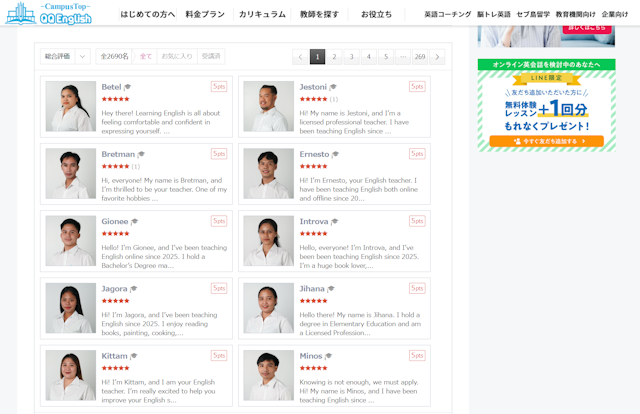640x414 pixels.
Task: Click the 全2690名 teacher count label
Action: coord(114,56)
